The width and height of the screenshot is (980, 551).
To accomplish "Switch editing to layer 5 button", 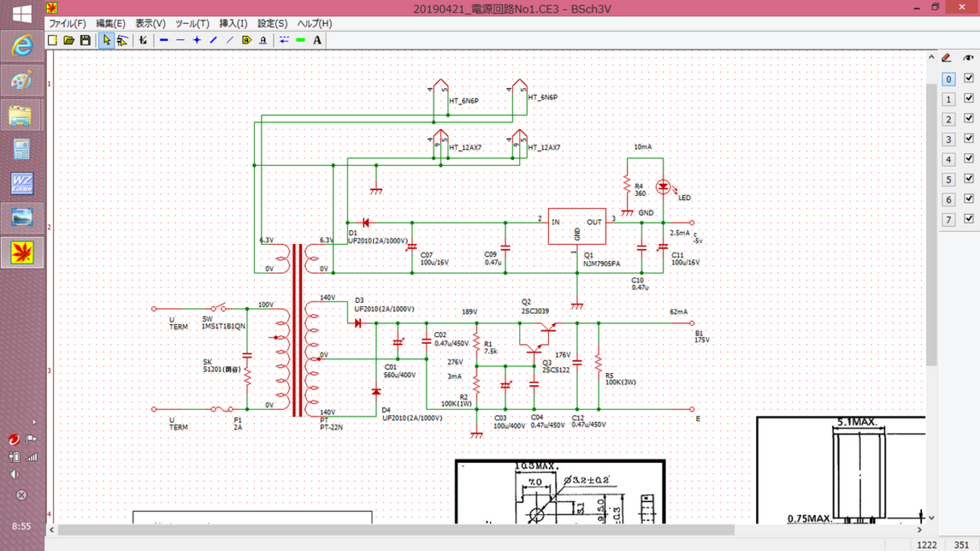I will click(x=949, y=179).
